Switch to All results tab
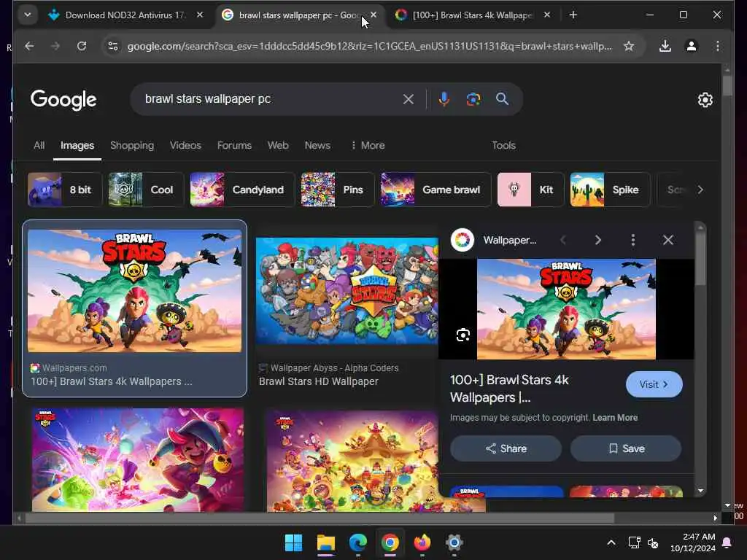Screen dimensions: 747x560 coord(39,145)
